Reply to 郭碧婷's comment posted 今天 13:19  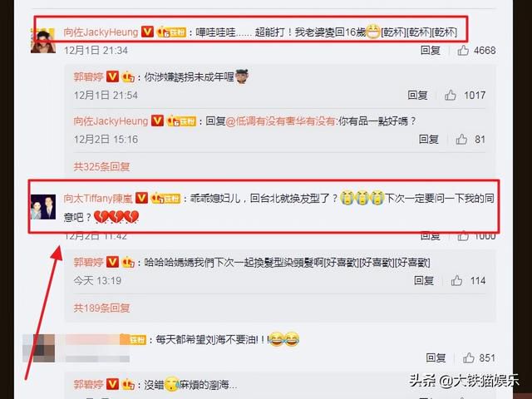pos(424,281)
